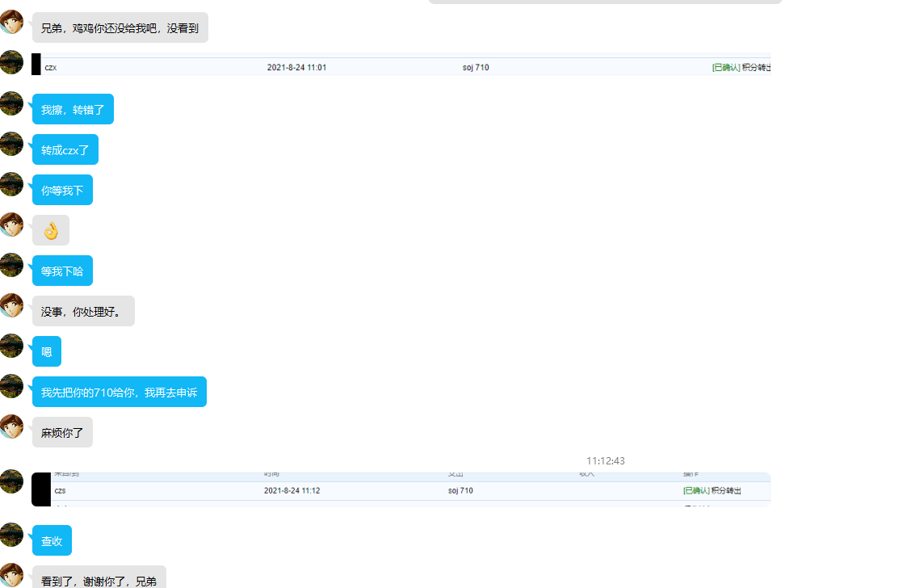
Task: Select the "我擦，转错了" message bubble
Action: coord(73,109)
